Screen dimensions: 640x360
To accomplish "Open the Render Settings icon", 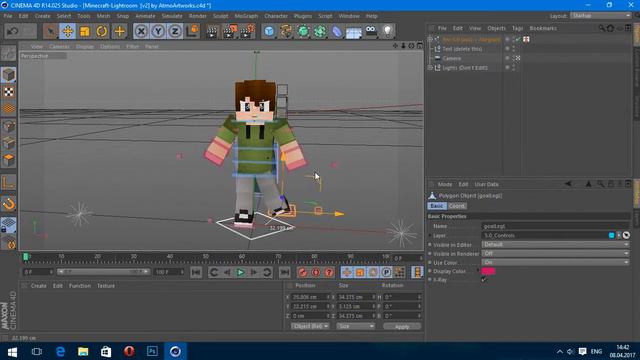I will coord(247,31).
